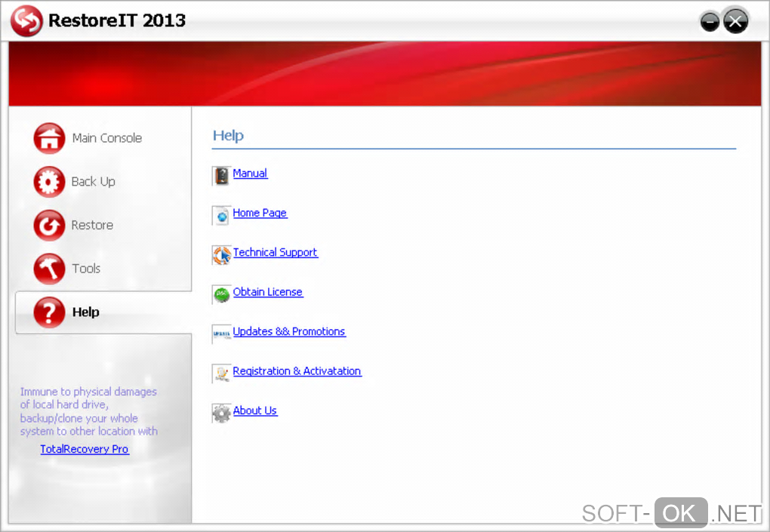
Task: Click the Obtain License green icon
Action: click(x=221, y=294)
